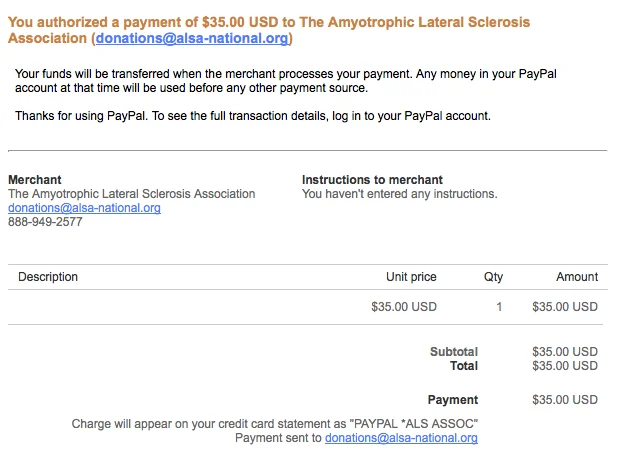The image size is (618, 455).
Task: Click the $35.00 USD amount beside Payment
Action: coord(565,400)
